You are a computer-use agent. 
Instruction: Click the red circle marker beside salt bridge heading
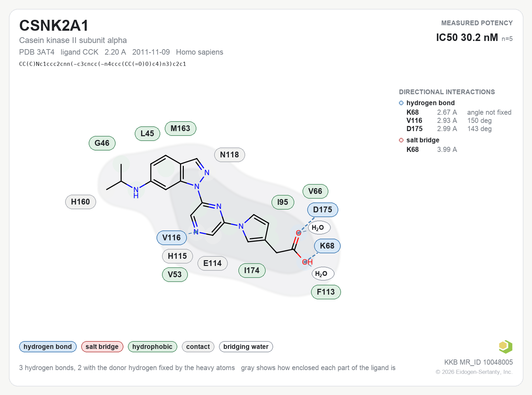401,140
